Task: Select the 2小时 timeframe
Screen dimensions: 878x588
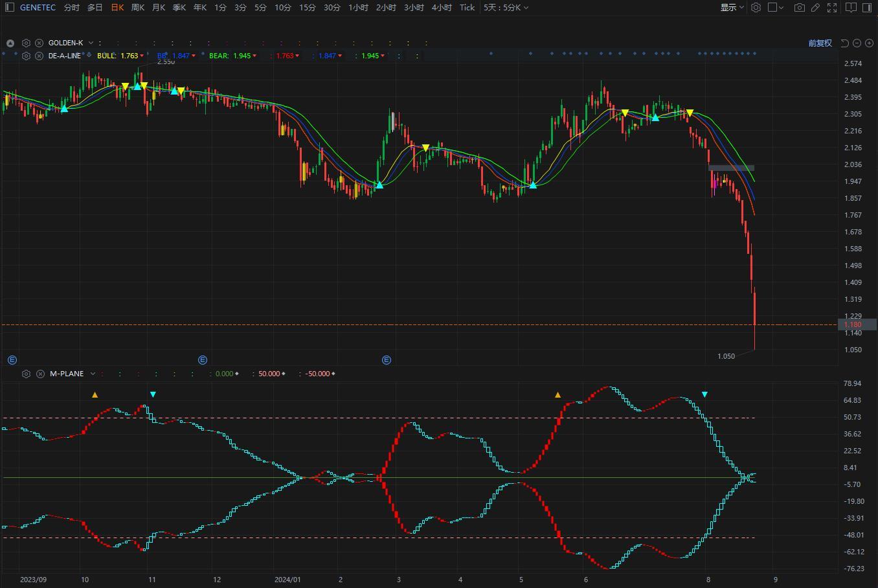Action: pyautogui.click(x=386, y=7)
